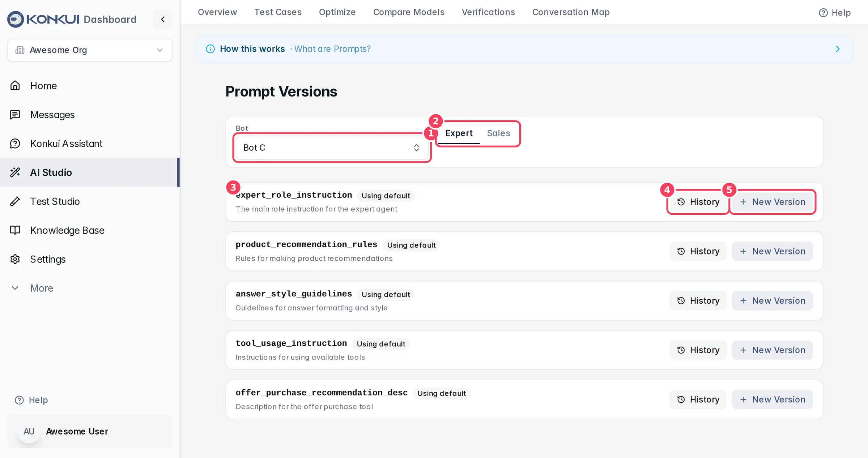Open History for offer_purchase_recommendation_desc
The image size is (868, 458).
pyautogui.click(x=698, y=399)
